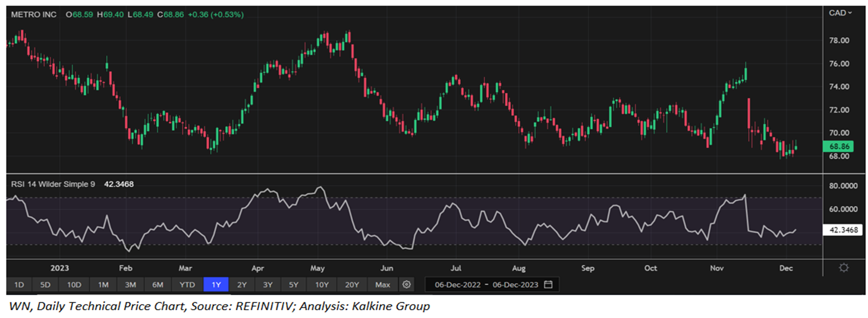Click the 80.0000 RSI axis label
Viewport: 868px width, 318px height.
click(x=844, y=186)
